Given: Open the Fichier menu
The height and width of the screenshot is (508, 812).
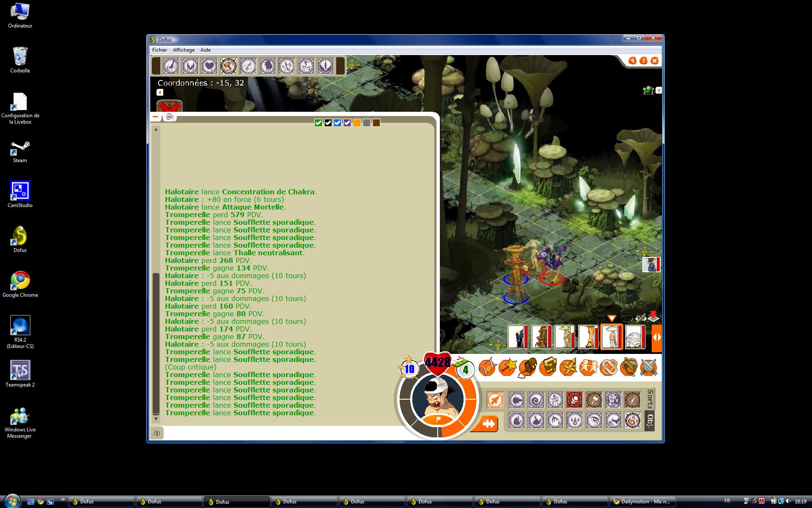Looking at the screenshot, I should coord(159,50).
